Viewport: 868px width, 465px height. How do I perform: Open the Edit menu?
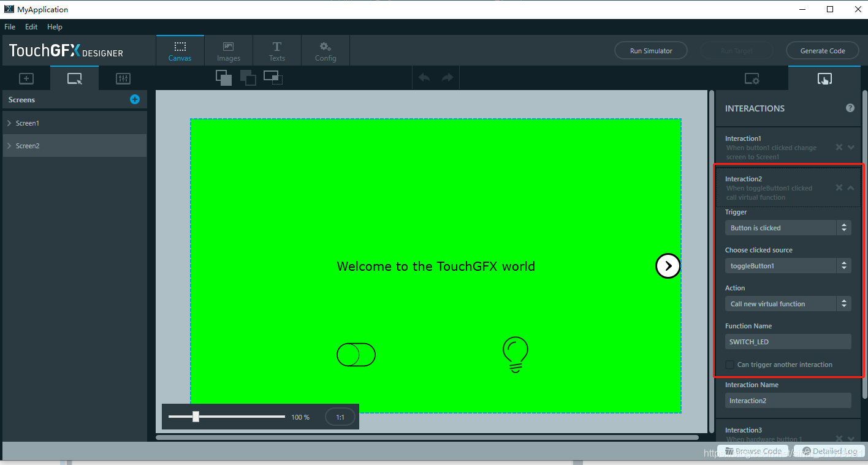coord(31,27)
